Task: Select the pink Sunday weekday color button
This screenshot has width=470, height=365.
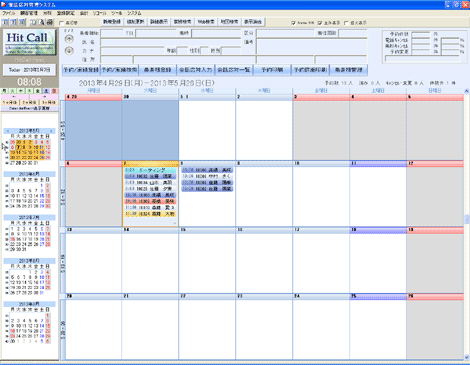Action: (55, 91)
